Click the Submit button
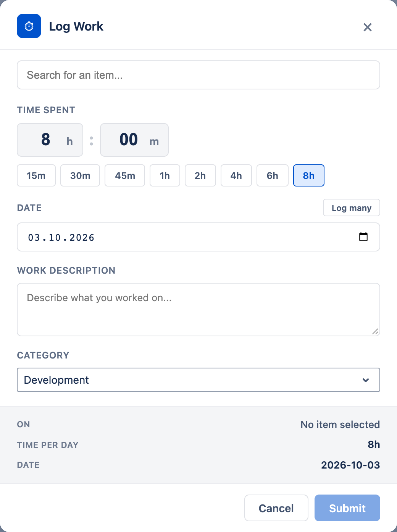Screen dimensions: 397x532 point(347,508)
